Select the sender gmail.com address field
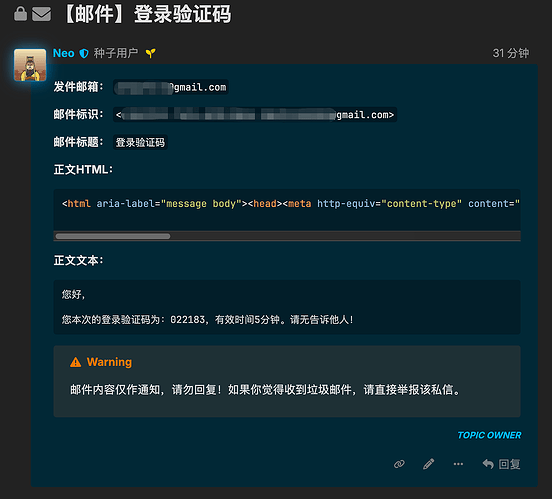Image resolution: width=552 pixels, height=499 pixels. pos(171,87)
